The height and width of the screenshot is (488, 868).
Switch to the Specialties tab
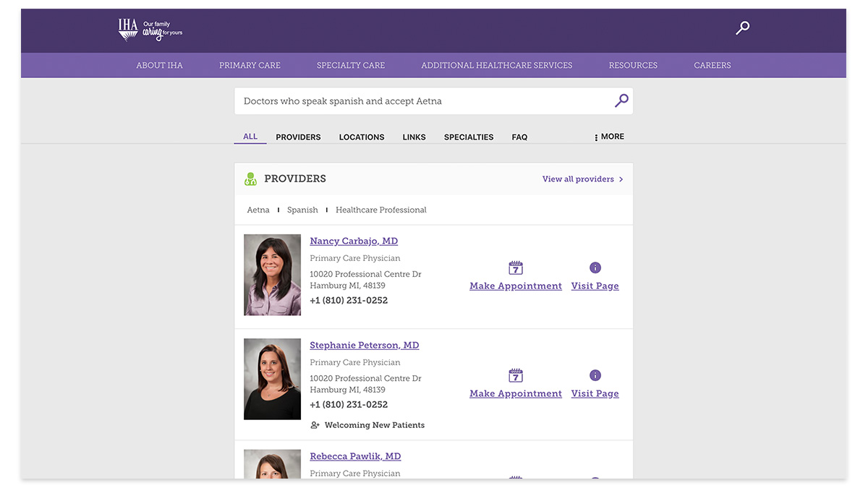tap(469, 137)
